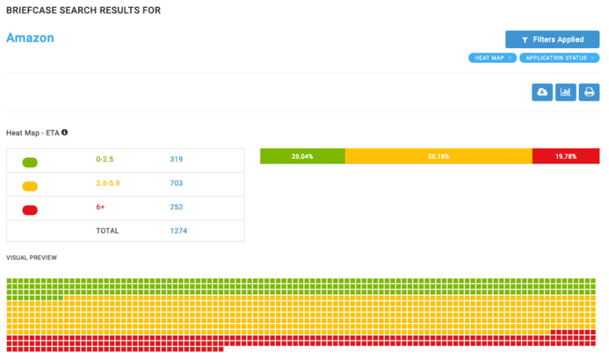The image size is (609, 364).
Task: Select the green 25.04% bar segment
Action: point(303,156)
